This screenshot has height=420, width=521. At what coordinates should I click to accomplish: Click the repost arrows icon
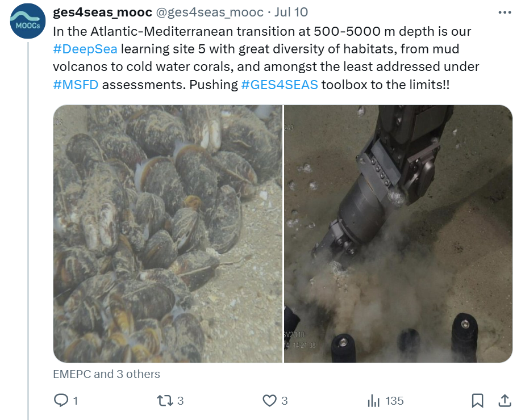(x=165, y=401)
